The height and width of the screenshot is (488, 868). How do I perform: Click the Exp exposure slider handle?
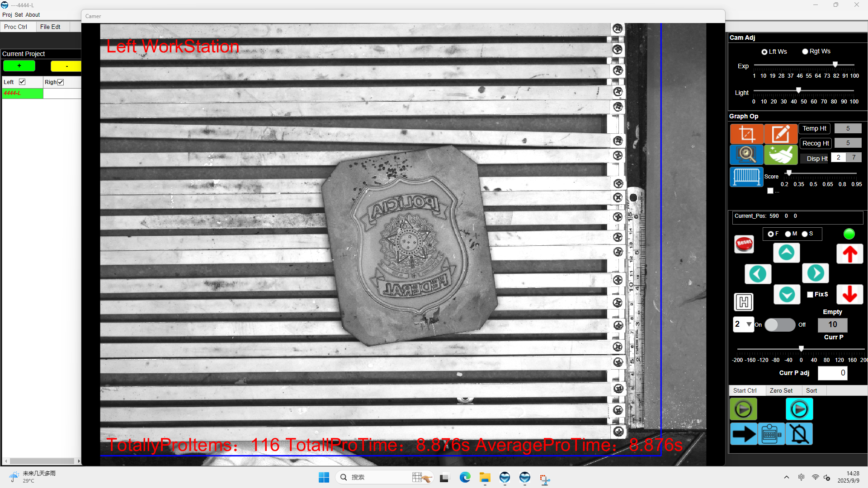[x=835, y=65]
